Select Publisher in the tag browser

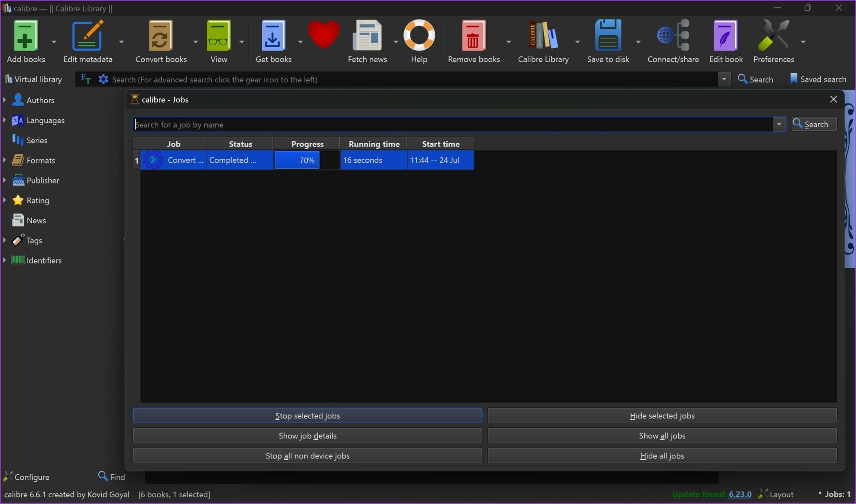pos(43,181)
